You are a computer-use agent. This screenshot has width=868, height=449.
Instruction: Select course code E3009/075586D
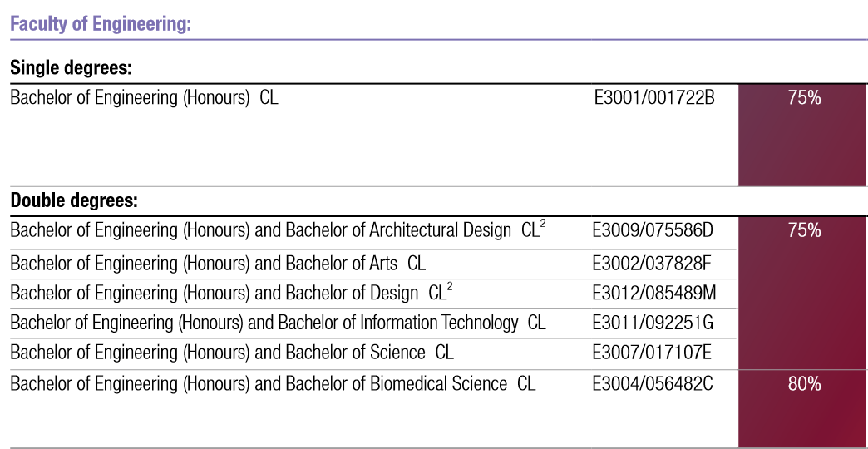point(653,230)
